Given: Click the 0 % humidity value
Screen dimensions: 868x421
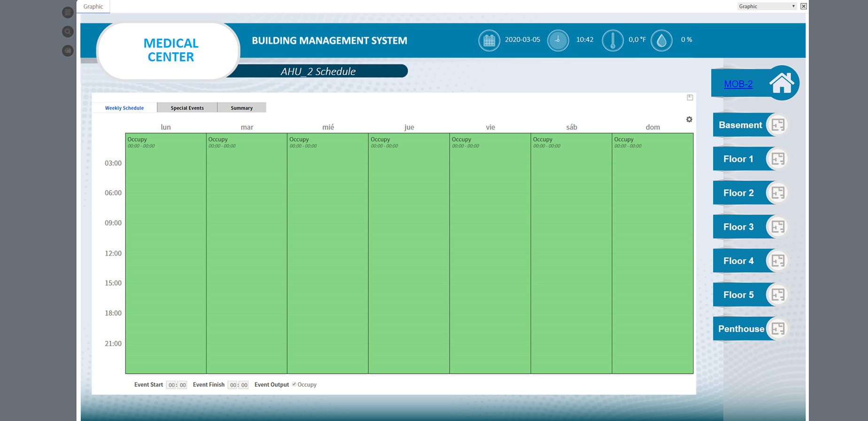Looking at the screenshot, I should coord(686,39).
